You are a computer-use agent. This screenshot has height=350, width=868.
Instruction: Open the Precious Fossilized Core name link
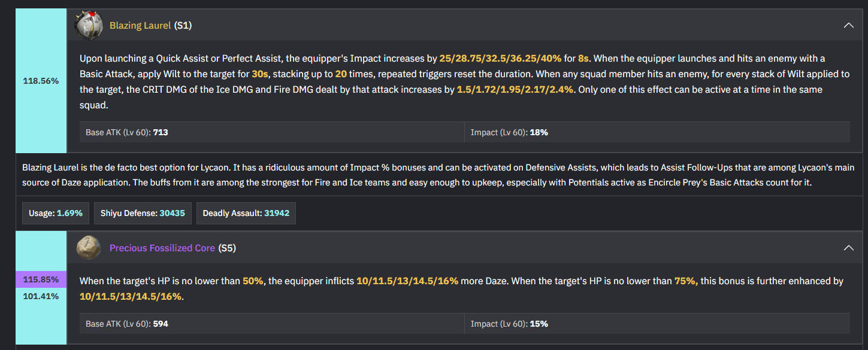pyautogui.click(x=162, y=248)
